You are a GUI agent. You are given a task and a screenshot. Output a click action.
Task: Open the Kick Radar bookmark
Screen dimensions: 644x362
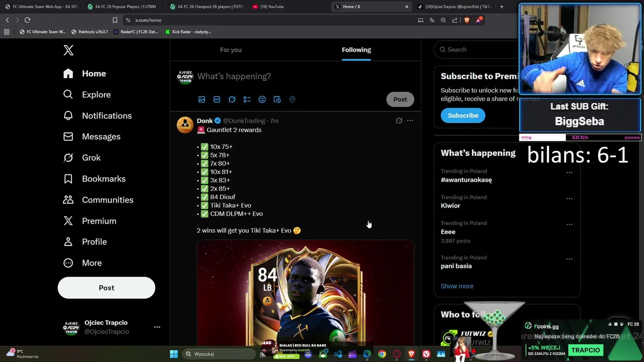pos(188,32)
